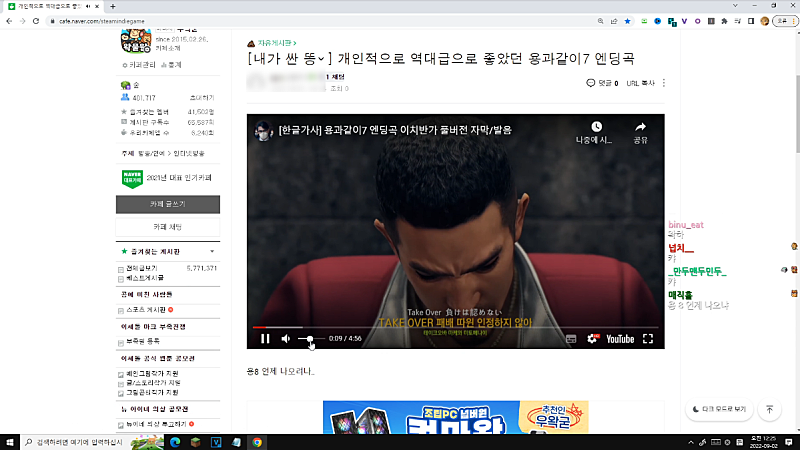
Task: Open the 자유게시판 board breadcrumb link
Action: click(x=277, y=43)
